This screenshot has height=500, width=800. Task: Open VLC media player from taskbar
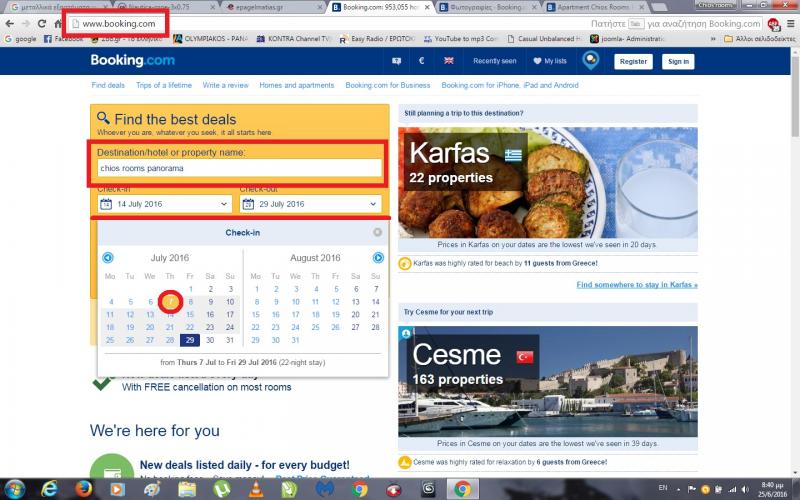tap(256, 489)
